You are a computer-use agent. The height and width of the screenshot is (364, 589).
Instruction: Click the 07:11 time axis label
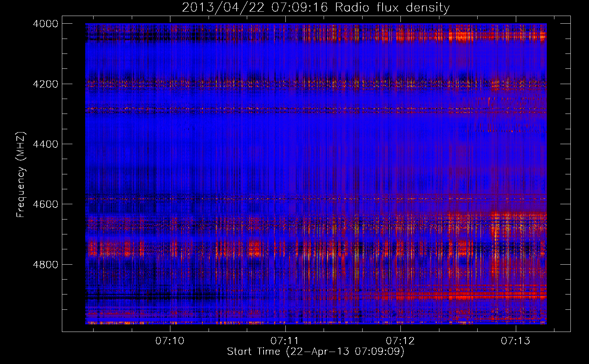click(x=285, y=341)
